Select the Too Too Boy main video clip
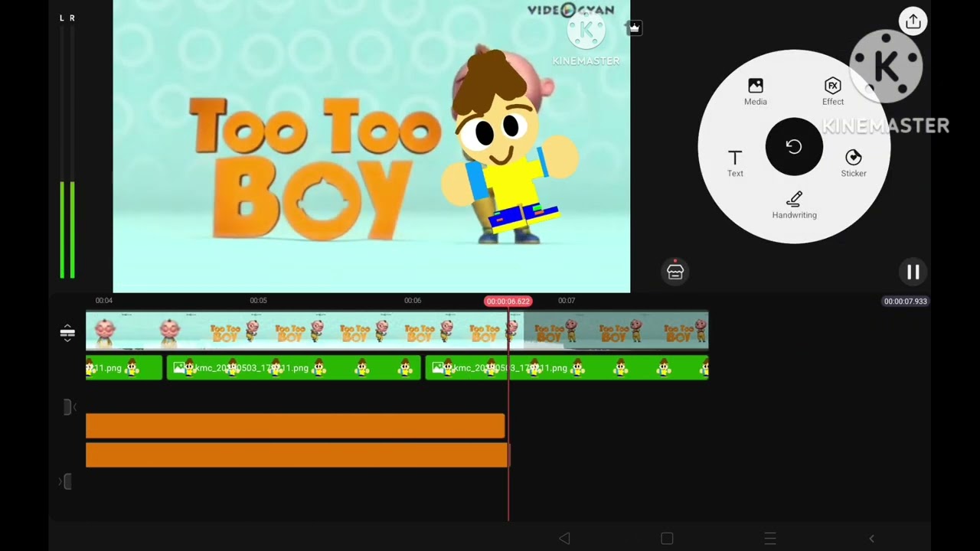Viewport: 980px width, 551px height. coord(397,331)
